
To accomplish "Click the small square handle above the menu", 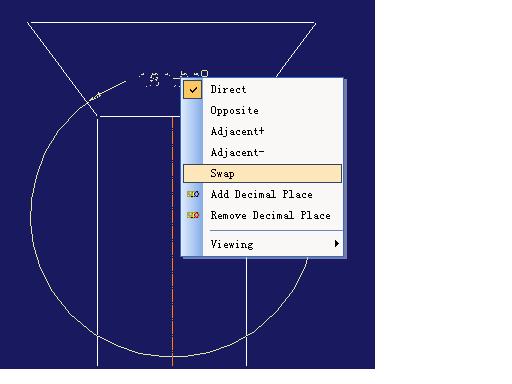I will click(x=205, y=73).
